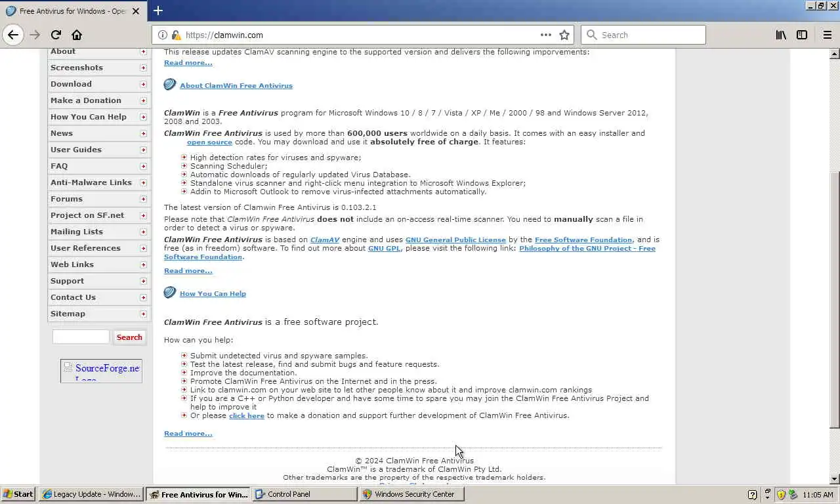The width and height of the screenshot is (840, 504).
Task: Click the How You Can Help heading link
Action: [213, 293]
